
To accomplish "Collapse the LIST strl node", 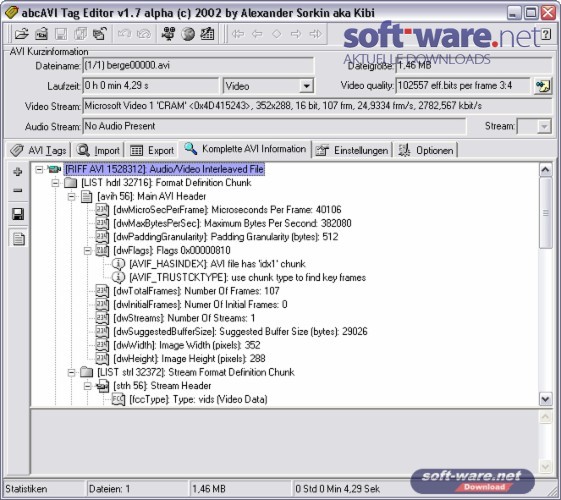I will pyautogui.click(x=71, y=372).
